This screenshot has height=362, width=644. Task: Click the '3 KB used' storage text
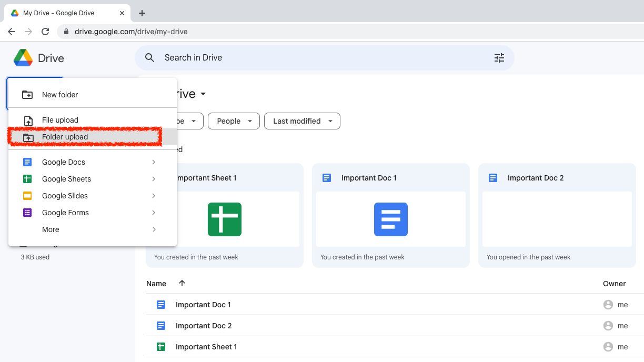35,257
